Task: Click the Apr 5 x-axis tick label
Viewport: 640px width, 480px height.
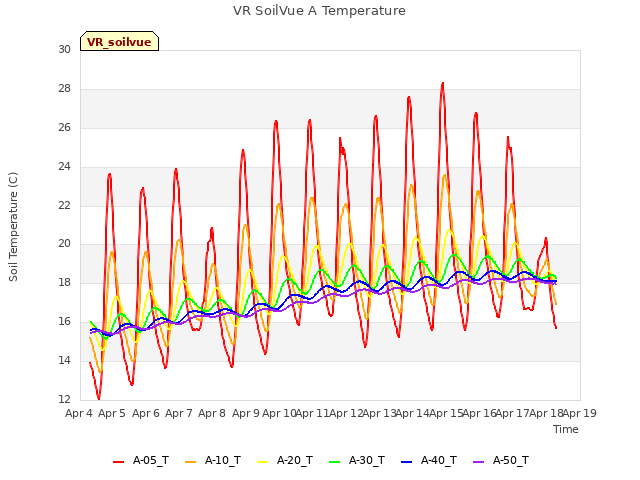Action: [x=112, y=413]
